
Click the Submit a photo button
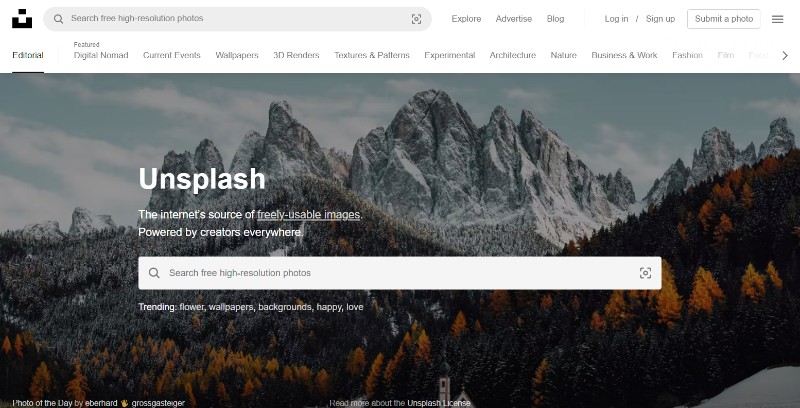723,19
